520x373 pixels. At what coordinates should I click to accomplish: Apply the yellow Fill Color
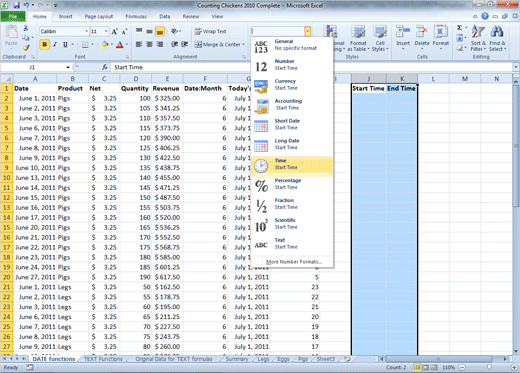(105, 44)
